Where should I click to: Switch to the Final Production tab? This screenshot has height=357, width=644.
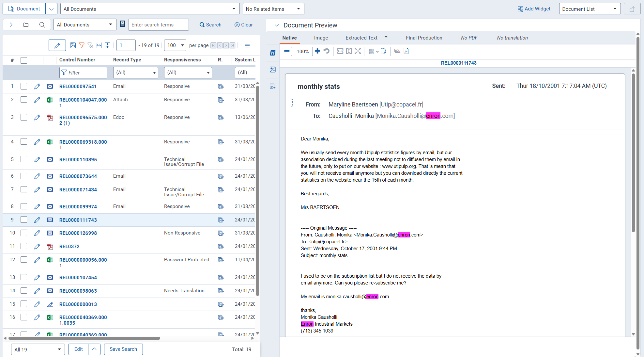point(424,38)
